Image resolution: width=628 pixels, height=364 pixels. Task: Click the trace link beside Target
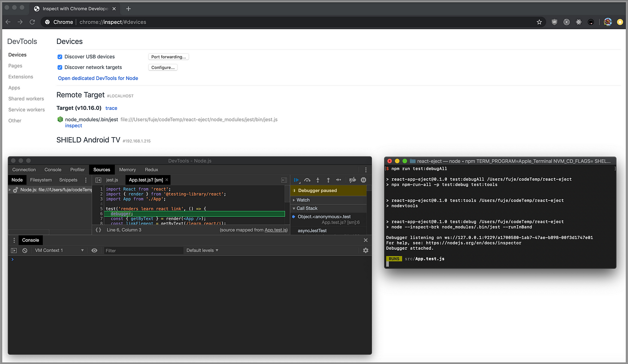click(111, 108)
